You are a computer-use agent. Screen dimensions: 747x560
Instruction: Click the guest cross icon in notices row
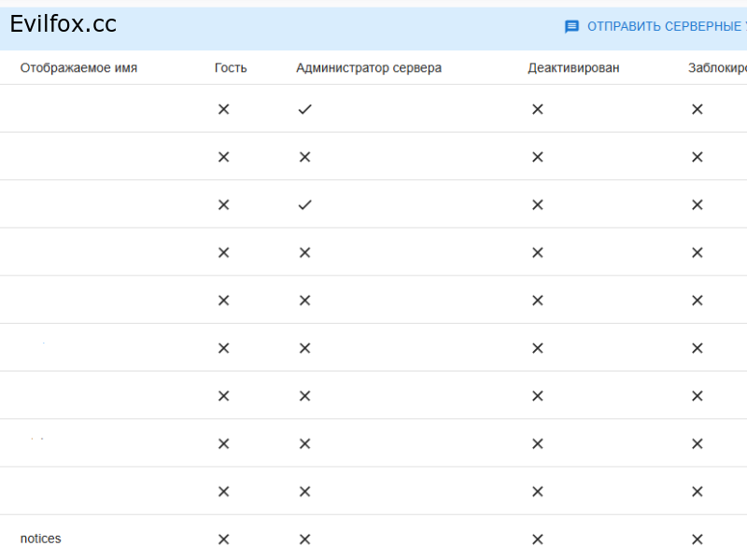click(x=223, y=539)
